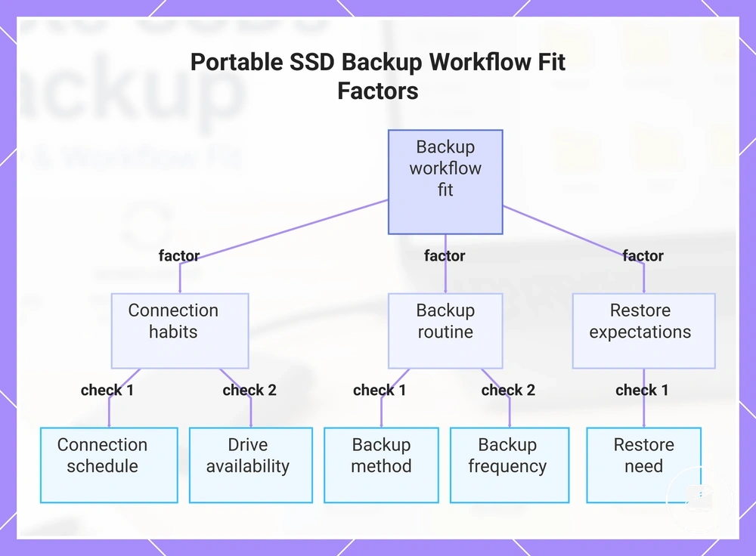Click "check 2" label above Backup frequency

pyautogui.click(x=508, y=390)
